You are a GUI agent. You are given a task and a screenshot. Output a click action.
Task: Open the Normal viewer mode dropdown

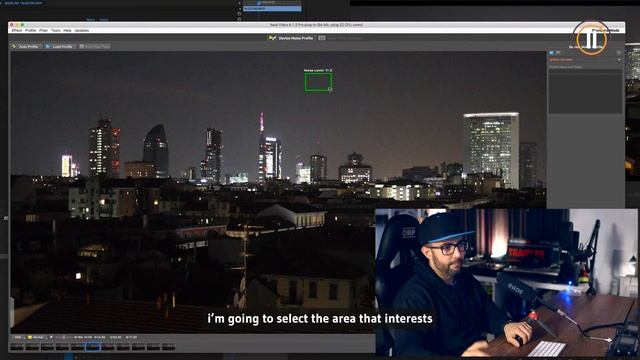click(x=40, y=337)
